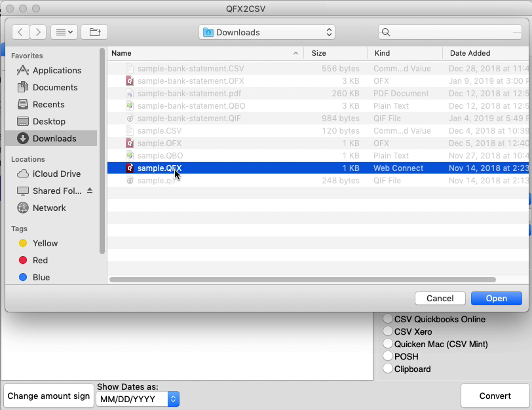Click the 260 KB size cell

click(x=345, y=93)
